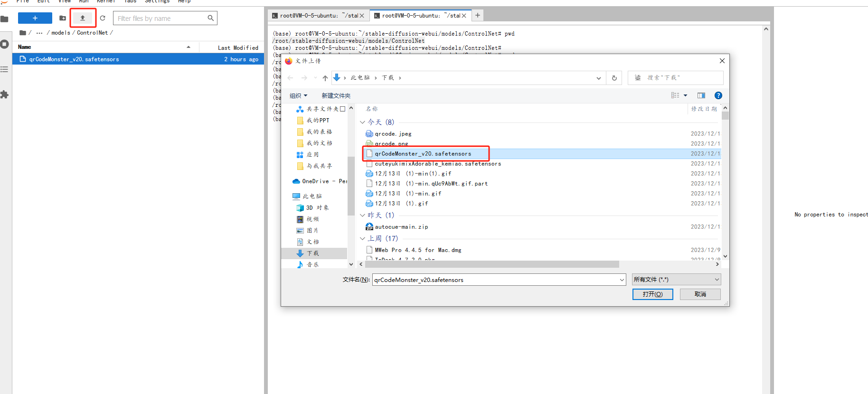
Task: Refresh the dialog folder view
Action: 614,78
